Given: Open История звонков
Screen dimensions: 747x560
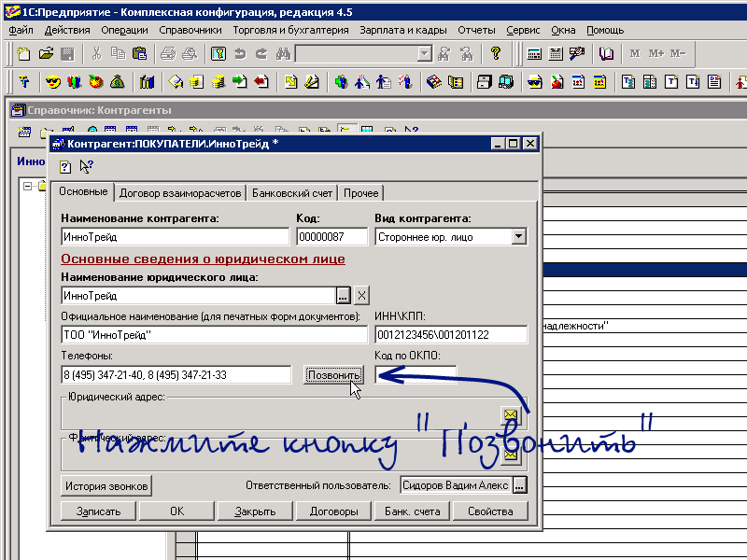Looking at the screenshot, I should (106, 485).
